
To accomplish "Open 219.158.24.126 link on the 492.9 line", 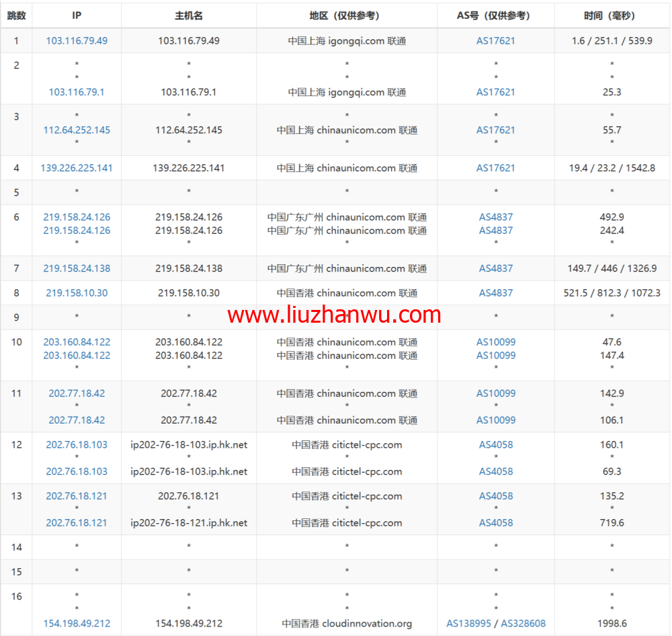I will [x=77, y=217].
